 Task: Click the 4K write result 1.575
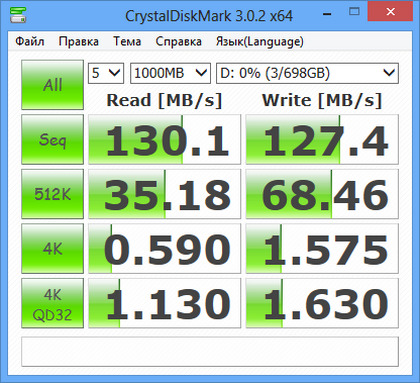coord(322,249)
